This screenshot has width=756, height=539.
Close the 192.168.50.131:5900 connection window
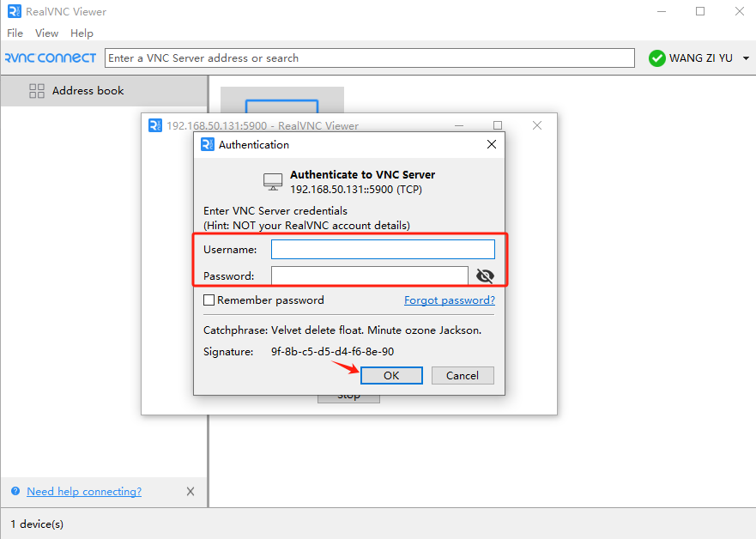537,125
